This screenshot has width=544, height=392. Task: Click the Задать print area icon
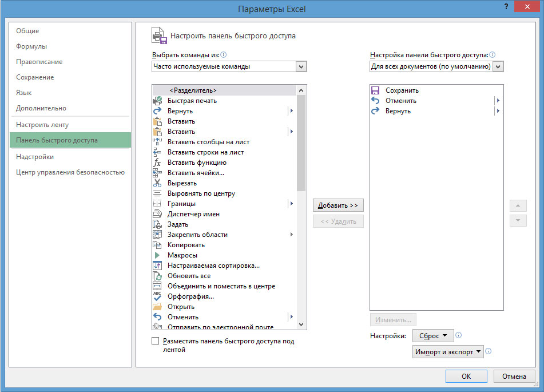pyautogui.click(x=157, y=224)
